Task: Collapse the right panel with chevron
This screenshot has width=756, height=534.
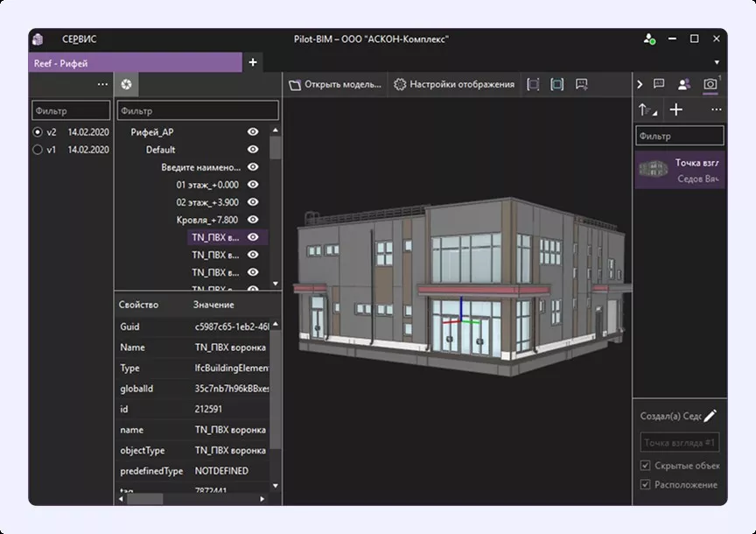Action: click(640, 84)
